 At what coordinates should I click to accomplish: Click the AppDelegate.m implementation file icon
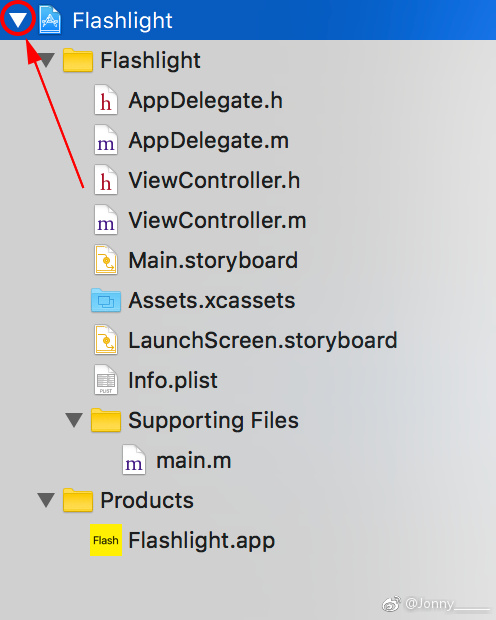click(x=106, y=140)
